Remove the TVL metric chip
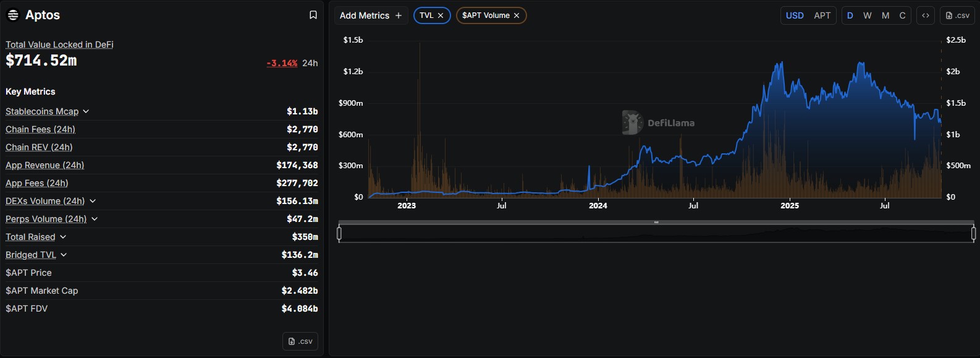 click(441, 15)
